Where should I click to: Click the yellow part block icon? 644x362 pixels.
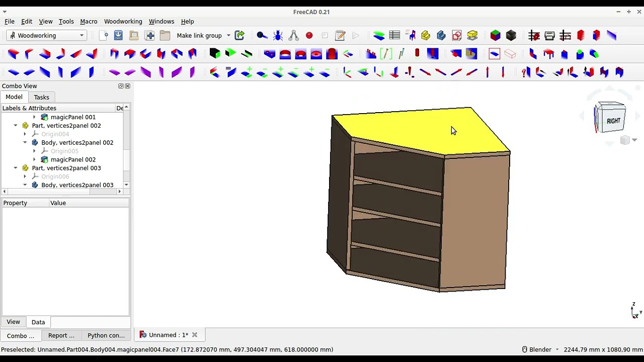426,35
